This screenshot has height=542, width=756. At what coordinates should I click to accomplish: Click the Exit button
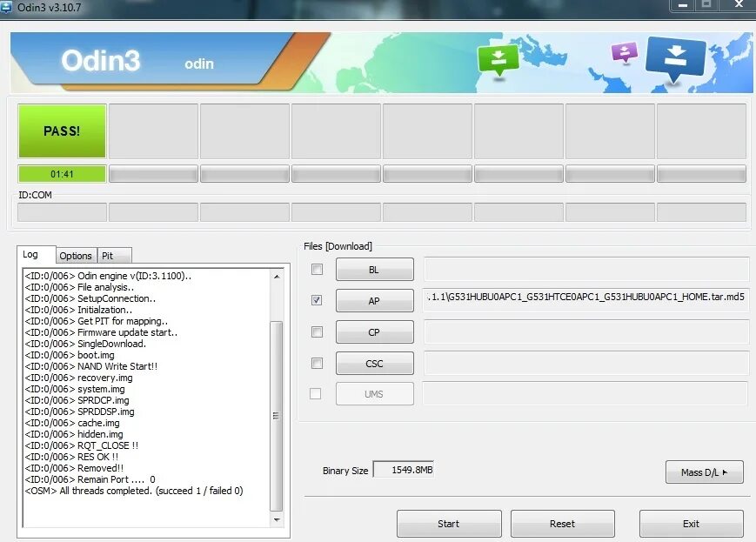point(692,524)
